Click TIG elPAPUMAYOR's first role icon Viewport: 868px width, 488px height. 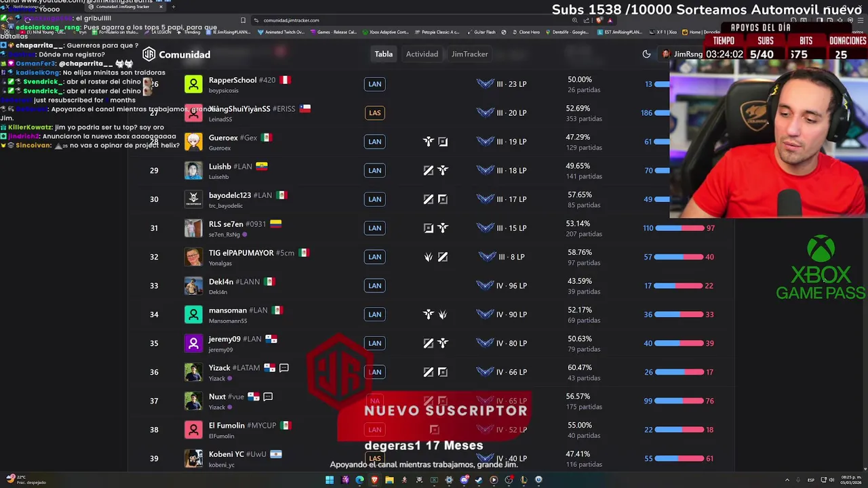429,257
